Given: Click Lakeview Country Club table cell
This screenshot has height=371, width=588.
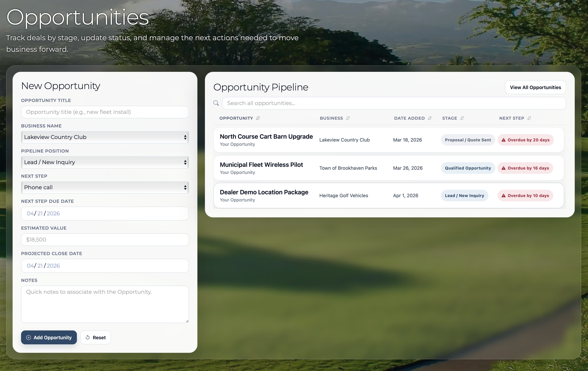Looking at the screenshot, I should tap(344, 140).
